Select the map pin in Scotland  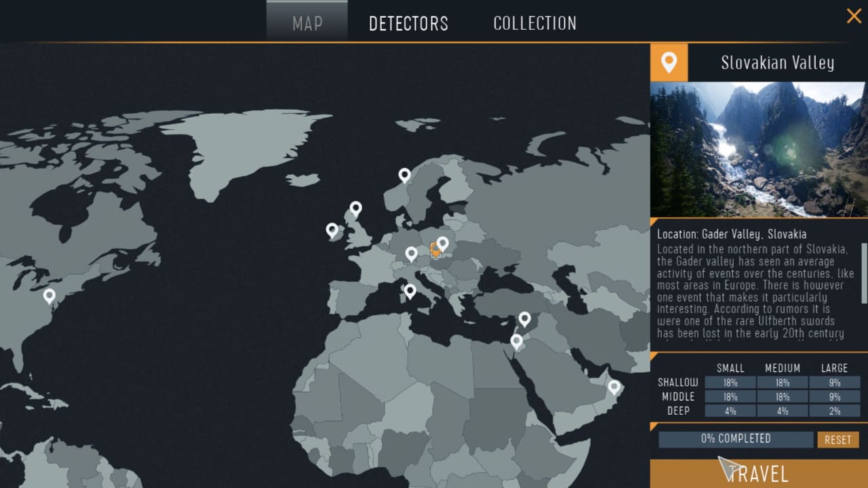pyautogui.click(x=355, y=209)
